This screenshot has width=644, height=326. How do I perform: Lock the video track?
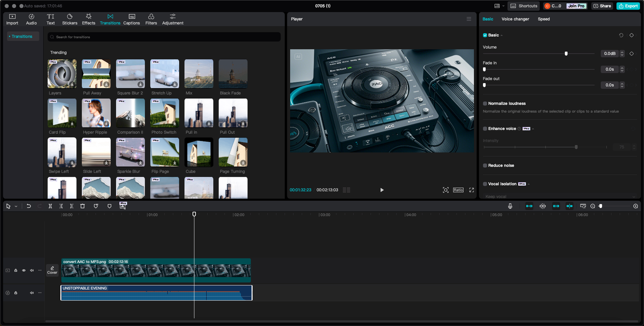pyautogui.click(x=16, y=271)
